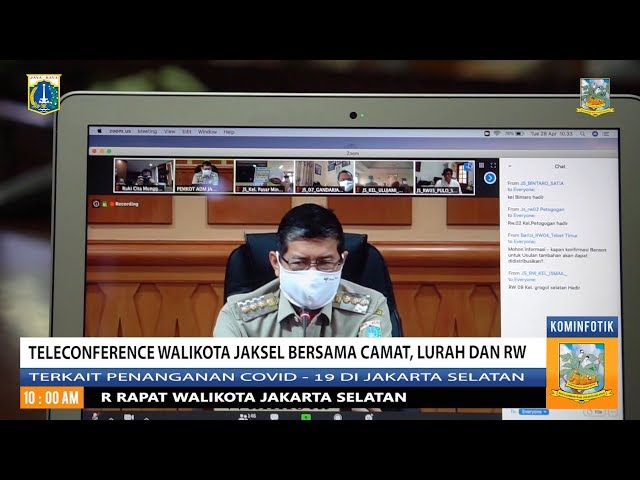This screenshot has width=640, height=480.
Task: Click the Tue 28 Apr 10:33 clock
Action: click(x=551, y=133)
